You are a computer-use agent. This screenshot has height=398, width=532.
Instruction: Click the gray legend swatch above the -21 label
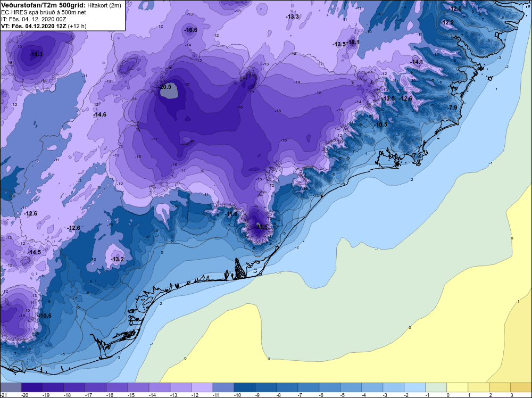[x=11, y=387]
